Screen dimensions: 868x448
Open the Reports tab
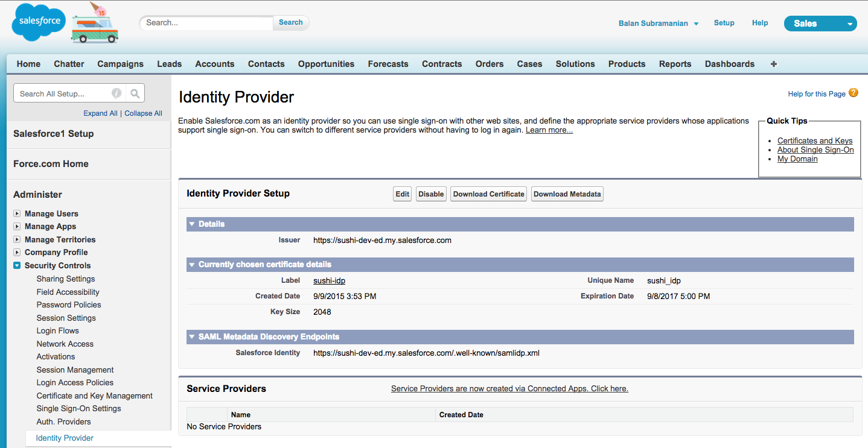pos(675,64)
